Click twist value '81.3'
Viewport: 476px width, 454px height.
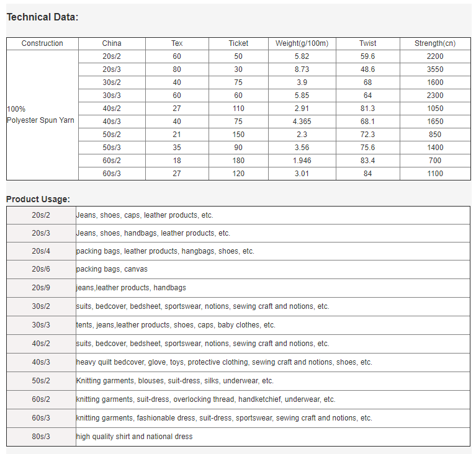point(367,109)
